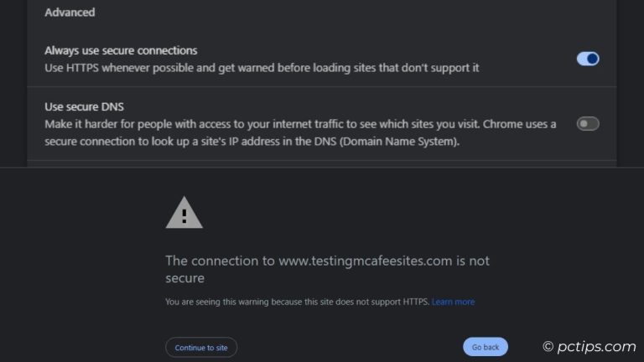Viewport: 644px width, 362px height.
Task: Click the Advanced section heading
Action: 70,13
